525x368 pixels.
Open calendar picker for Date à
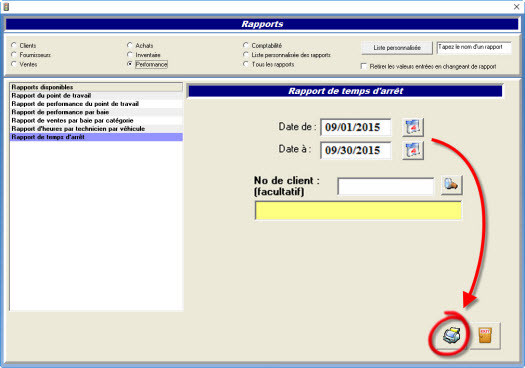(413, 150)
